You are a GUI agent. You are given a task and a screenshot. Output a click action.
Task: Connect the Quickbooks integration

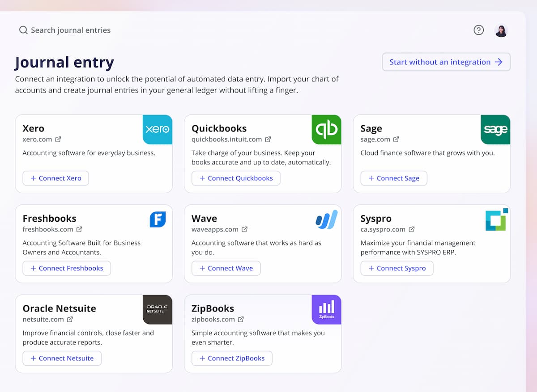click(x=236, y=178)
